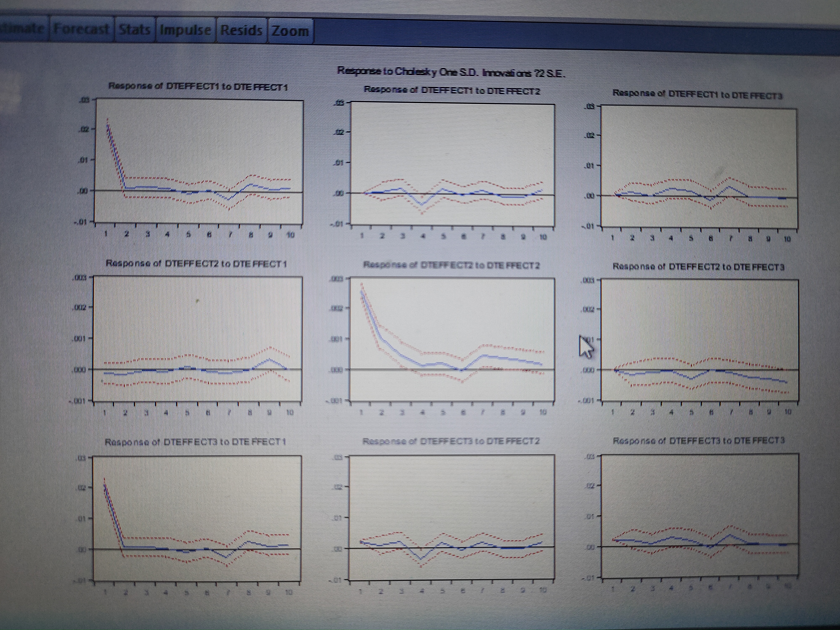Screen dimensions: 840x630
Task: Select graph Response of DTEFFECT1 to DTEFFECT2
Action: click(452, 164)
